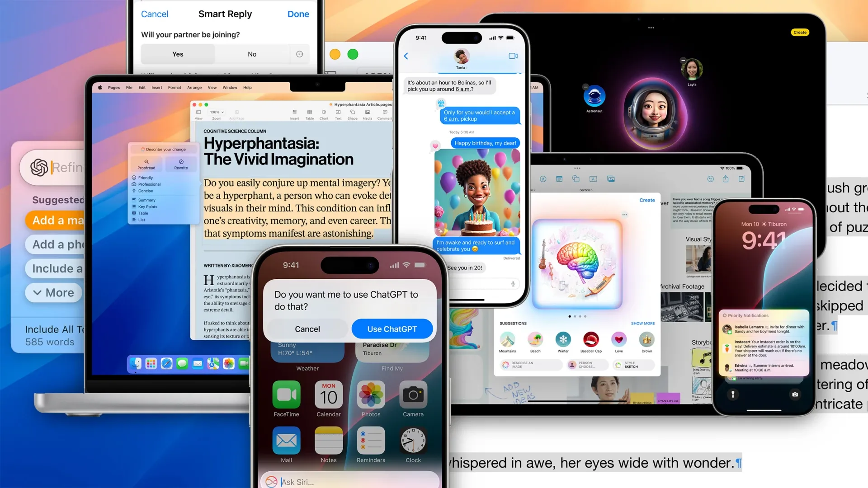868x488 pixels.
Task: Open FaceTime app icon on iPhone
Action: coord(286,395)
